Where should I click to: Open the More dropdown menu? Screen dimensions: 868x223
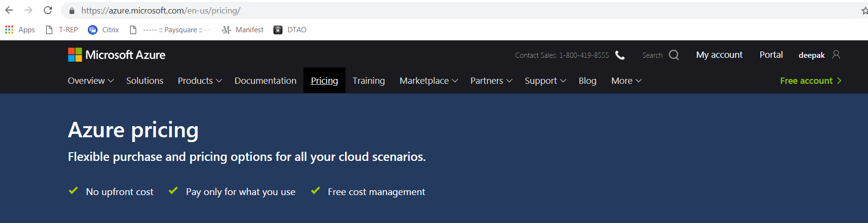click(626, 81)
